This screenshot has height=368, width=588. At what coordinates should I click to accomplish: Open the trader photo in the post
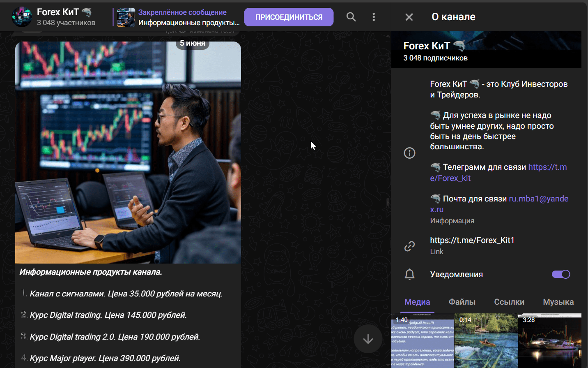(x=128, y=153)
